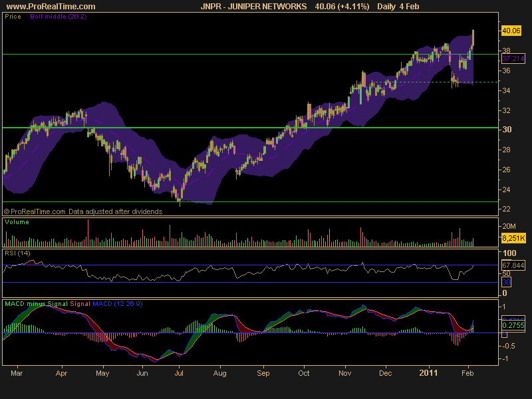Viewport: 532px width, 399px height.
Task: Click the 22 price axis label
Action: (506, 209)
